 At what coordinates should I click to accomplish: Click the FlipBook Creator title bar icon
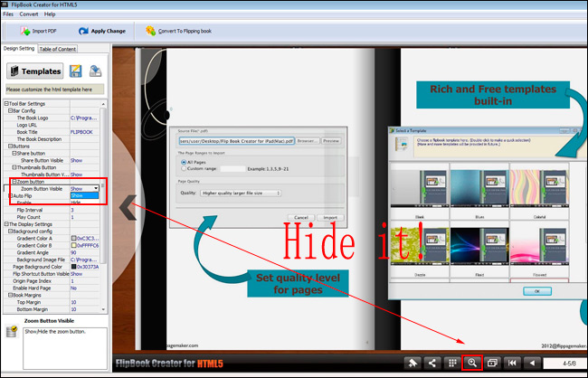tap(5, 5)
